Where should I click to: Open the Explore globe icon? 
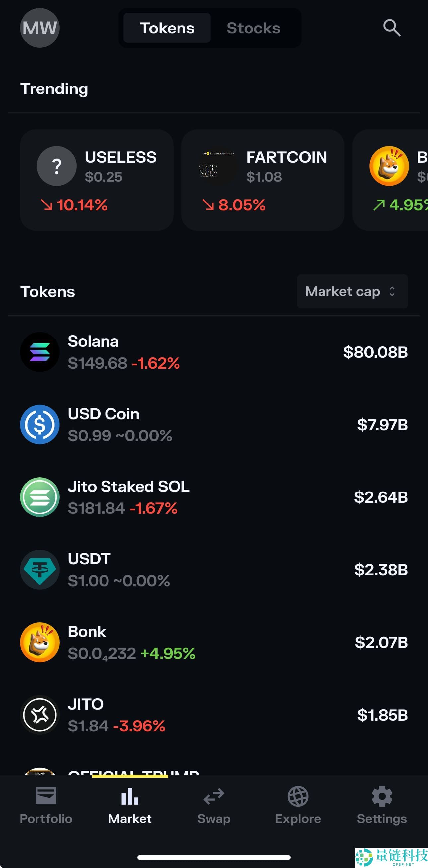[298, 796]
